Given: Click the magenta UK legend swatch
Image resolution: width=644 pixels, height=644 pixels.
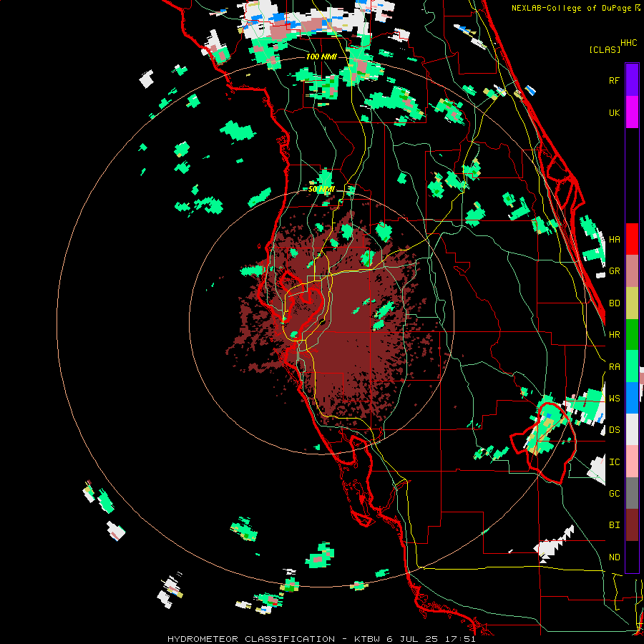Looking at the screenshot, I should tap(632, 112).
